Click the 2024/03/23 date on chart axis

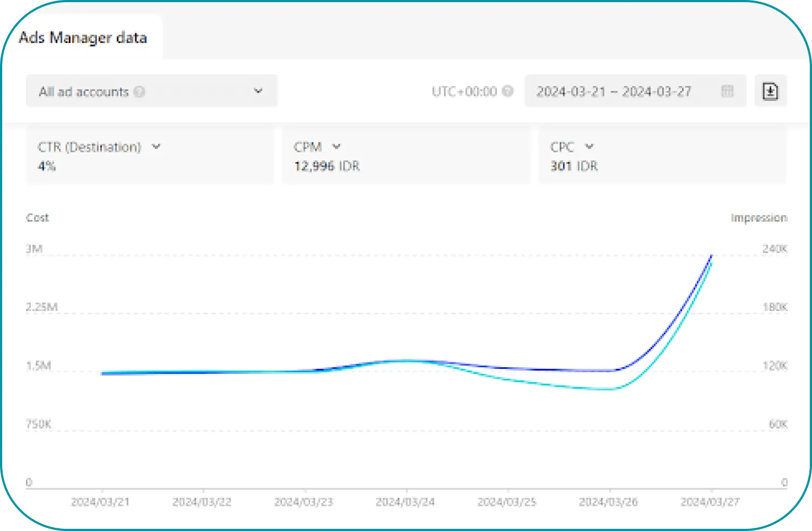(x=304, y=502)
